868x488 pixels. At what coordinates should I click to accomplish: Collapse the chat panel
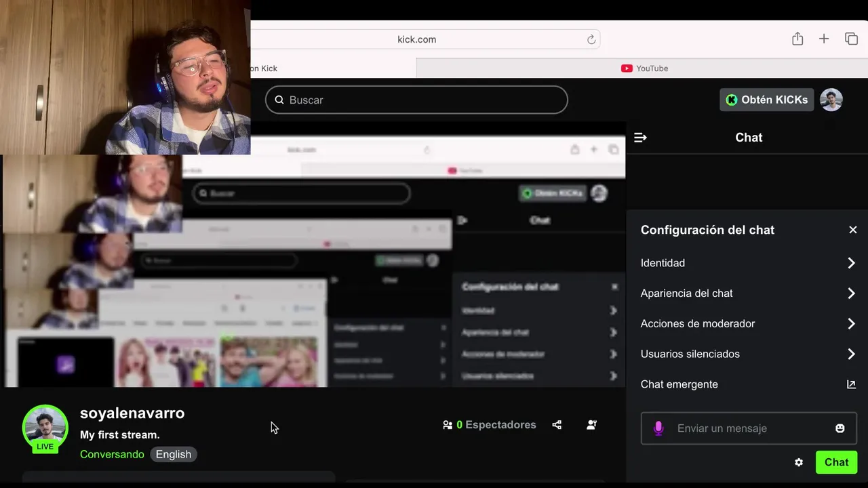[x=640, y=138]
